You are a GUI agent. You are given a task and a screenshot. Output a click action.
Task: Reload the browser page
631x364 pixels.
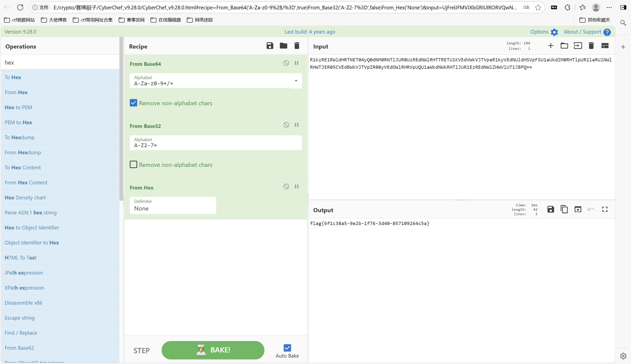20,7
